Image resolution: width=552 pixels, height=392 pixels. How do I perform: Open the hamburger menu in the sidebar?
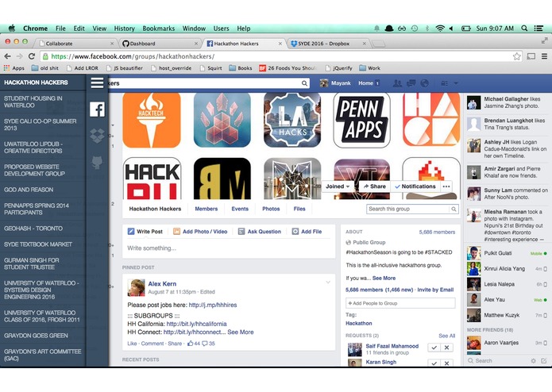[x=97, y=83]
